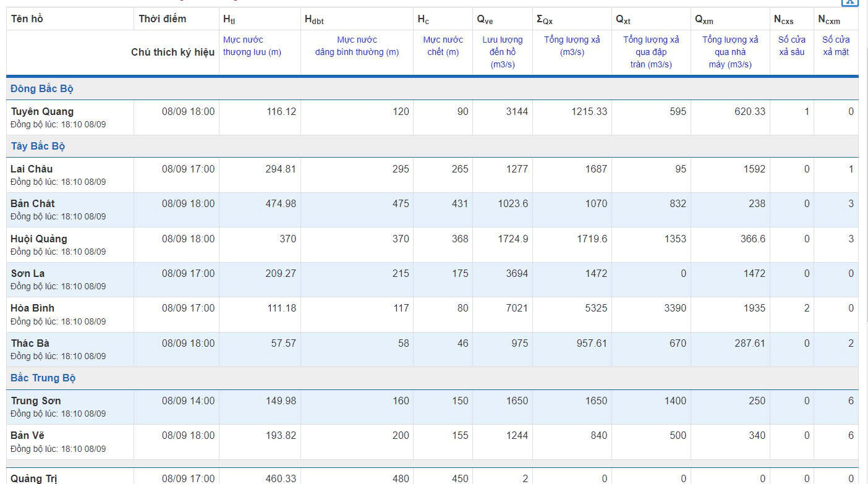
Task: Click the Qxm column header
Action: (704, 20)
